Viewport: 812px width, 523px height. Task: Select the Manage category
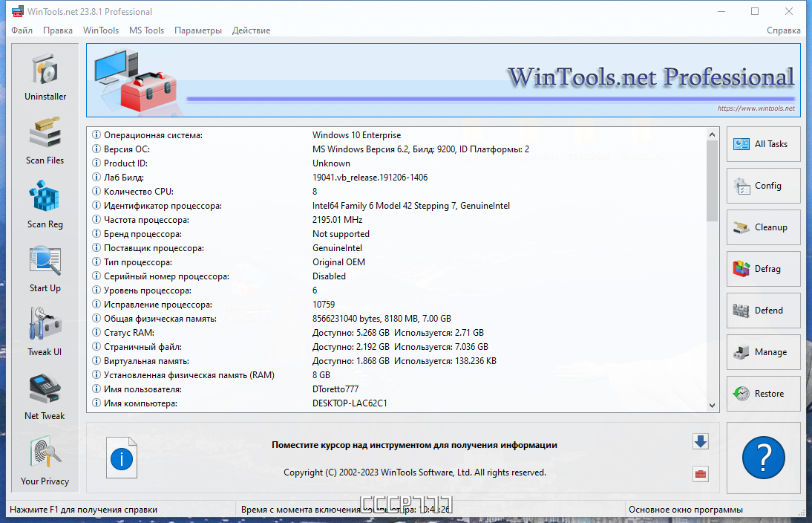pyautogui.click(x=763, y=352)
